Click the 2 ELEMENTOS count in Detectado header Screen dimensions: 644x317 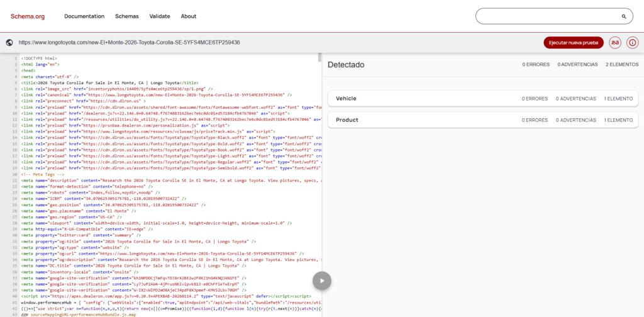[621, 65]
